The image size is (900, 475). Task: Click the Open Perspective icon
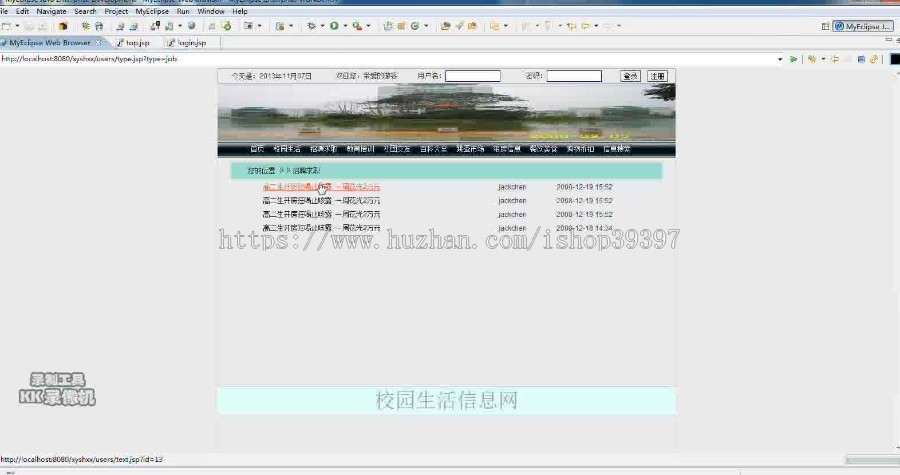coord(825,26)
